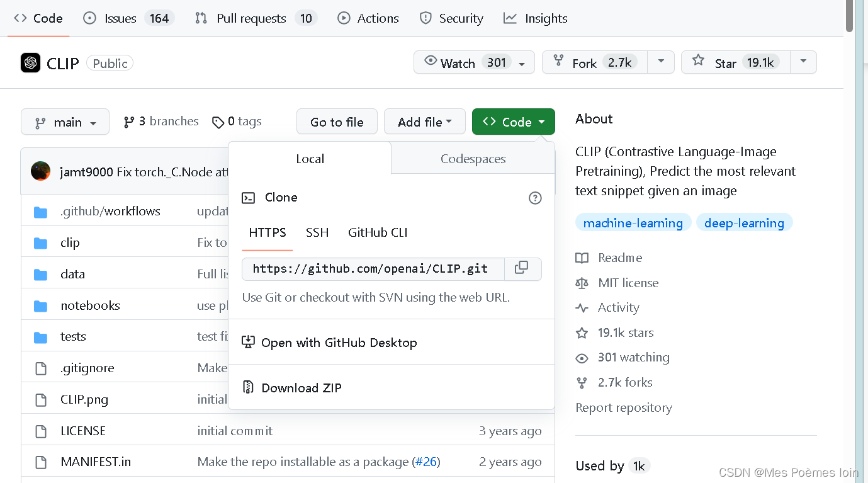
Task: Open the LICENSE file
Action: tap(83, 431)
